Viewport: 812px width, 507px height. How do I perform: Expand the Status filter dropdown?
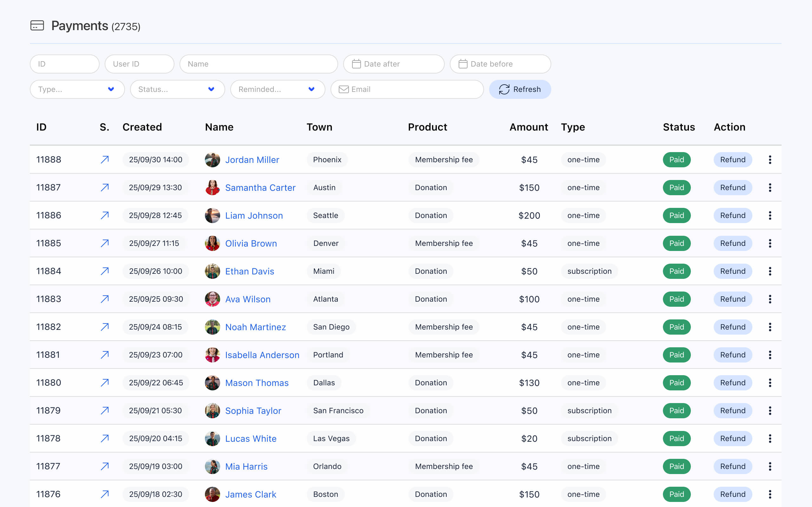[x=177, y=89]
